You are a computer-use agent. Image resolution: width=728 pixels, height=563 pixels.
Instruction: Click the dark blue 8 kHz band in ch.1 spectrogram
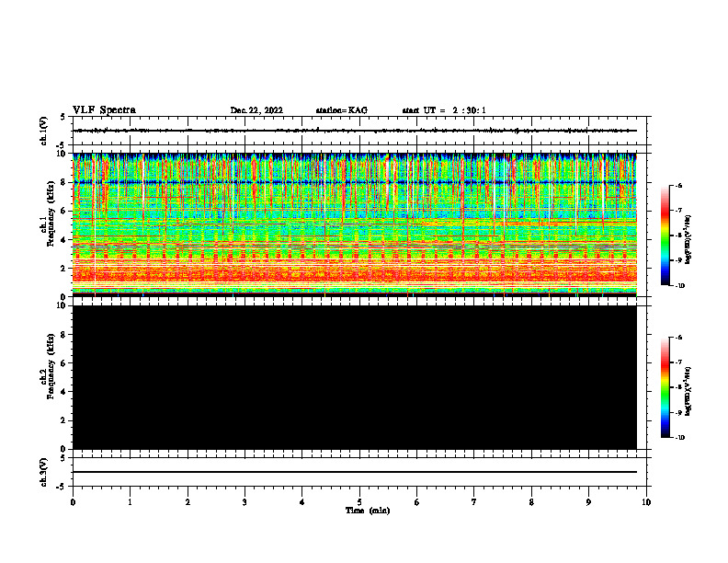355,182
